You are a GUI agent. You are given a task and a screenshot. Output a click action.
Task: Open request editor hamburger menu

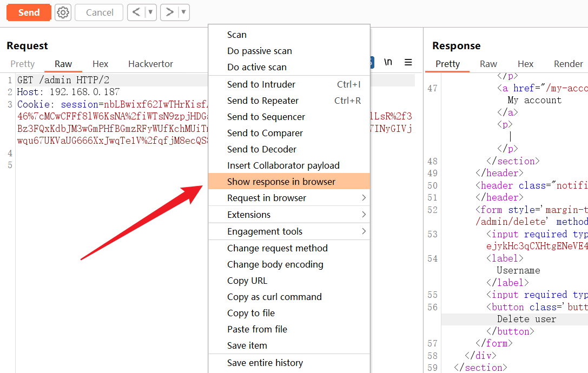point(408,62)
